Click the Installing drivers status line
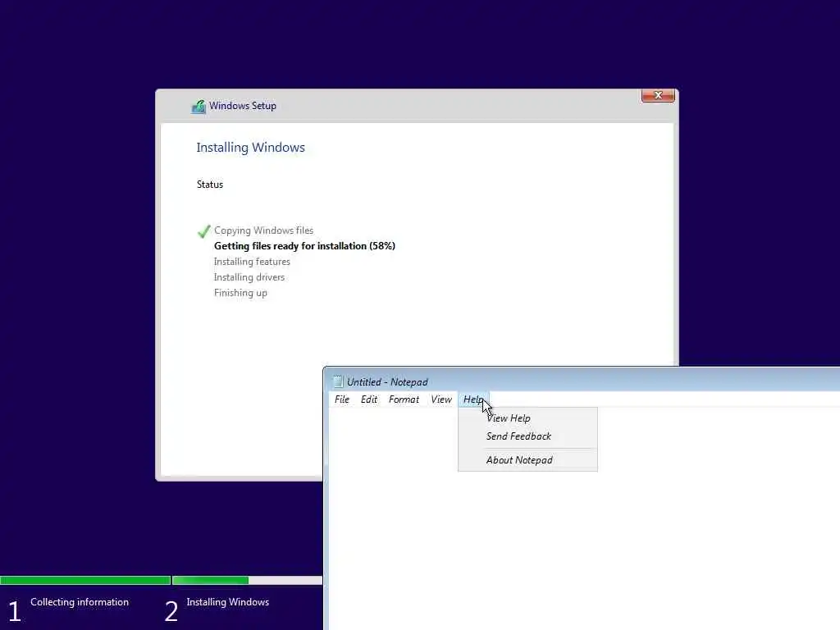The height and width of the screenshot is (630, 840). coord(249,277)
